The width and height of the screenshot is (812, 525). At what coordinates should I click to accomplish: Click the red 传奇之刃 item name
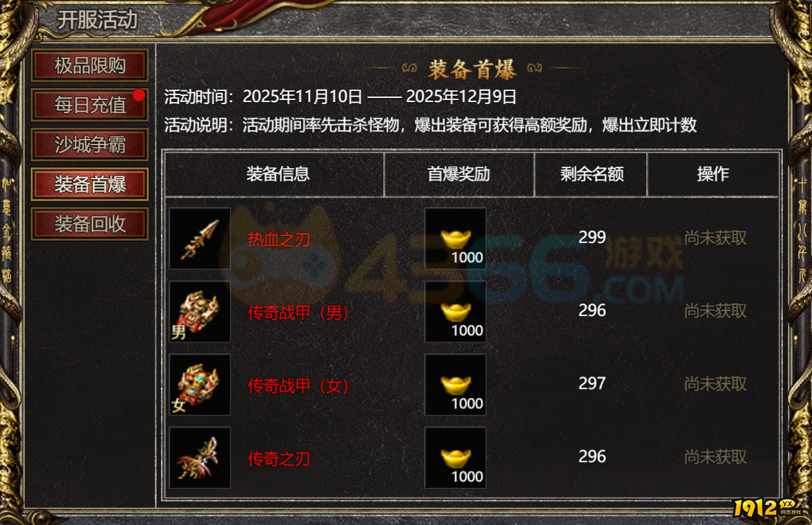[x=278, y=458]
